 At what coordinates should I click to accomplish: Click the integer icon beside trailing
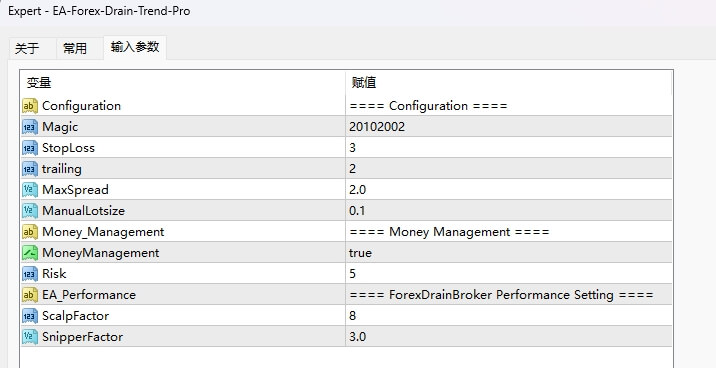30,169
